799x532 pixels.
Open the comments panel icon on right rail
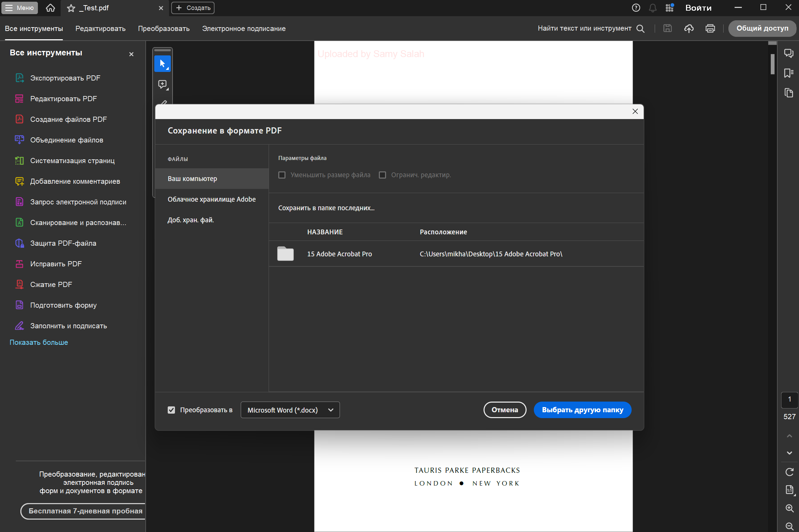coord(788,53)
